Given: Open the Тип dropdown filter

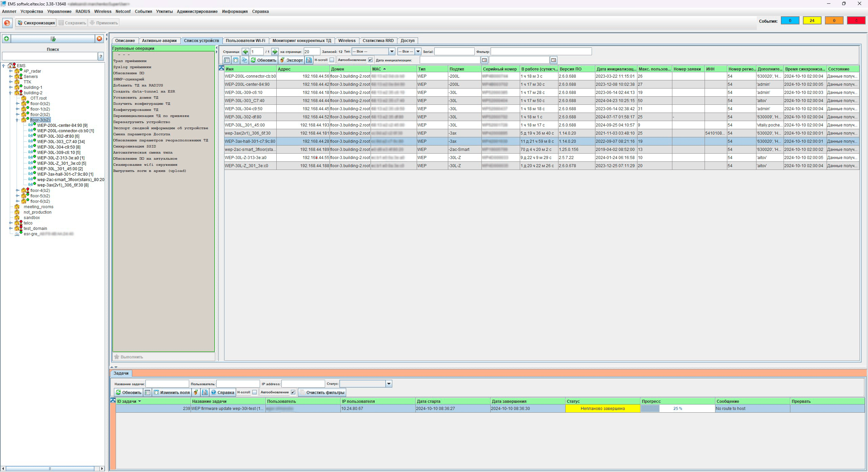Looking at the screenshot, I should (x=392, y=52).
